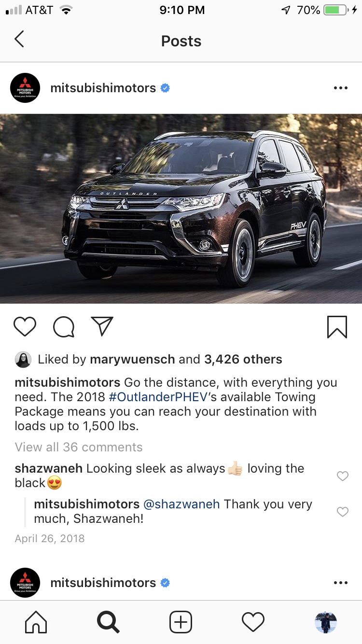
Task: Open the @shazwaneh mention
Action: [181, 504]
